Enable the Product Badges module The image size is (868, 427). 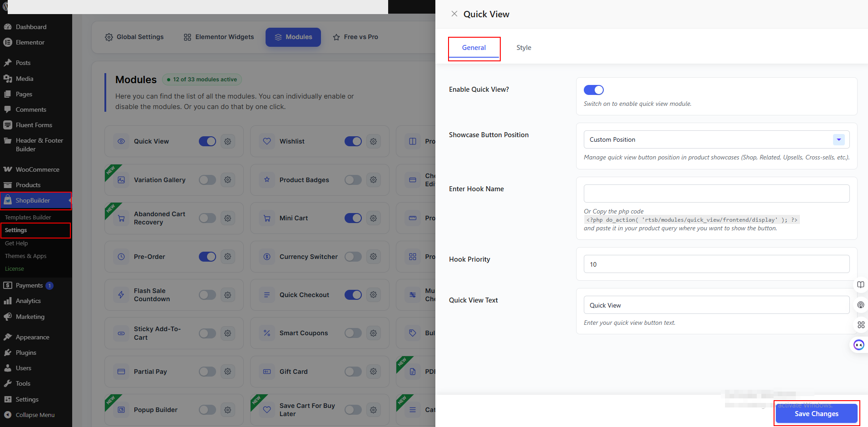(x=353, y=180)
